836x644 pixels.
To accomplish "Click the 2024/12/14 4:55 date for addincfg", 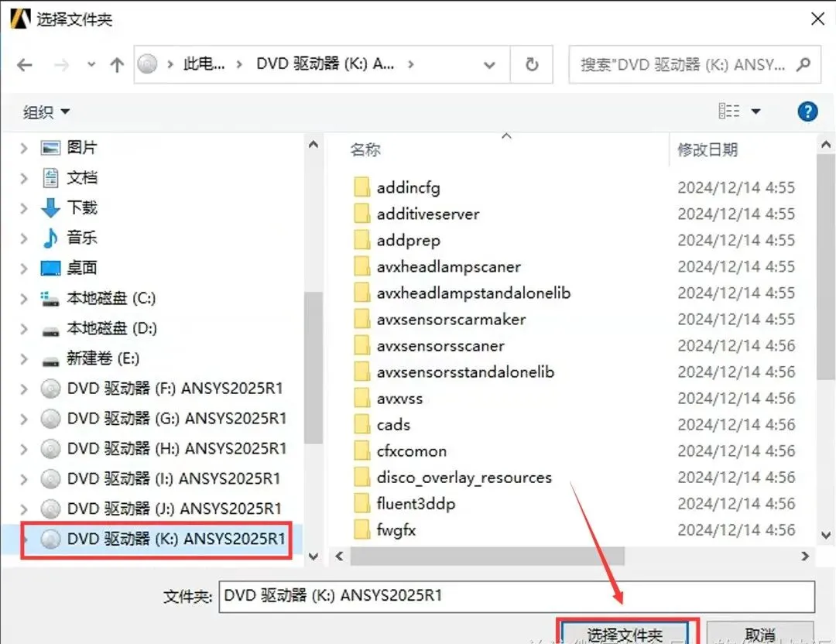I will pos(736,187).
